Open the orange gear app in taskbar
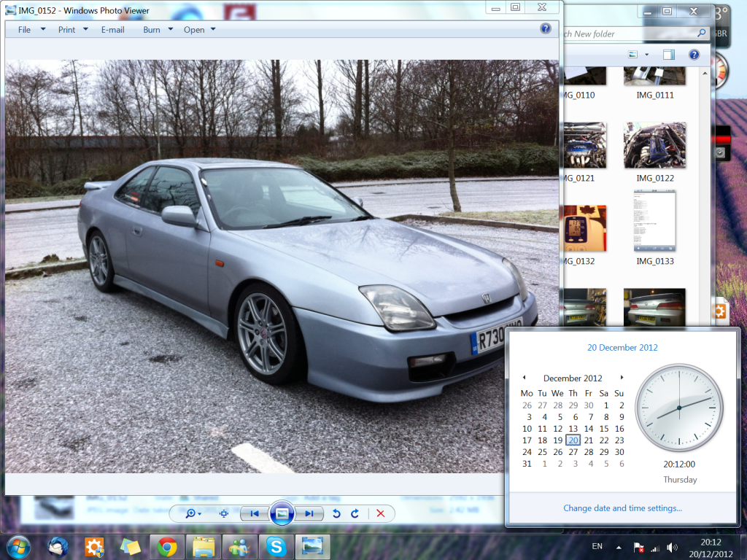The height and width of the screenshot is (560, 747). point(94,547)
